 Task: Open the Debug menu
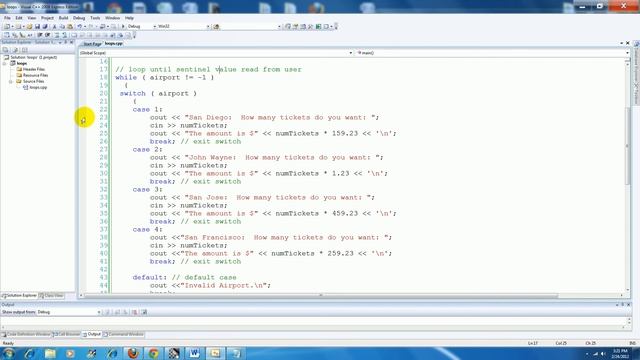tap(79, 18)
